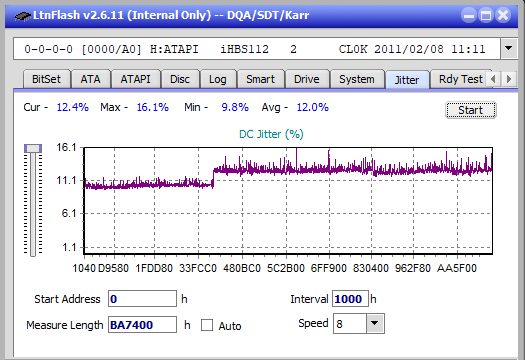Enable the Auto checkbox
Screen dimensions: 525x360
point(207,325)
